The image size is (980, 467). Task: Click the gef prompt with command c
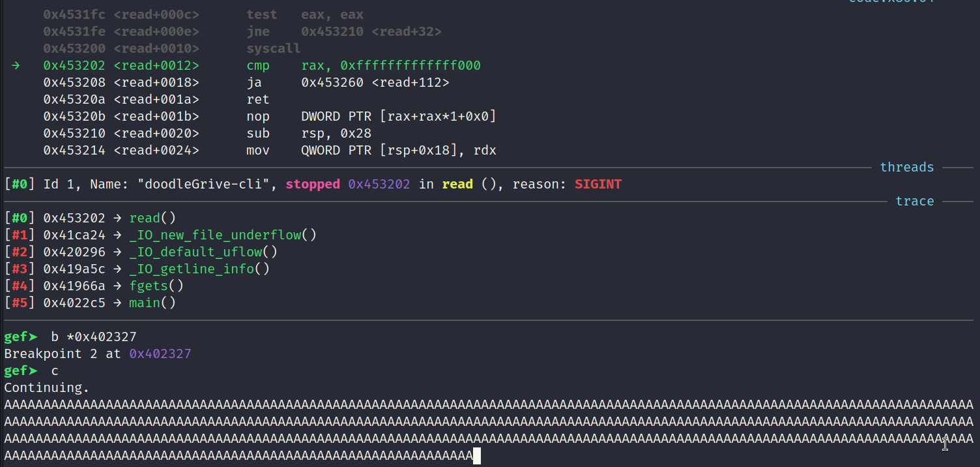coord(31,370)
